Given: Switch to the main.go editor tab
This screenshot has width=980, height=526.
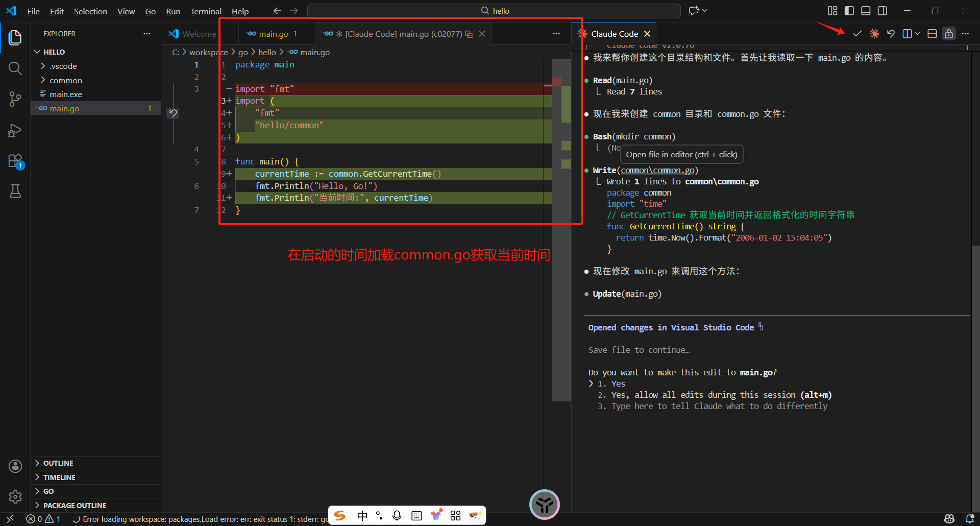Looking at the screenshot, I should tap(273, 34).
